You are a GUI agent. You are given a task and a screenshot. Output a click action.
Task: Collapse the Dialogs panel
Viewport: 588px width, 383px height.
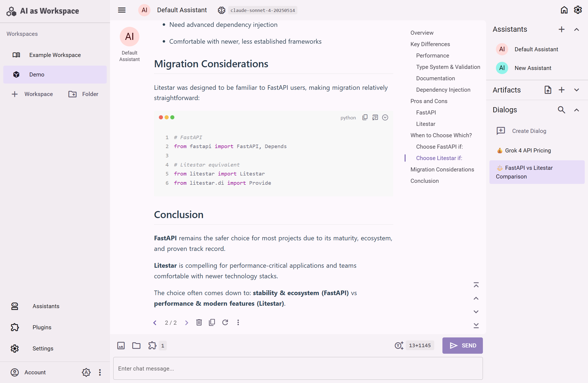pyautogui.click(x=576, y=110)
